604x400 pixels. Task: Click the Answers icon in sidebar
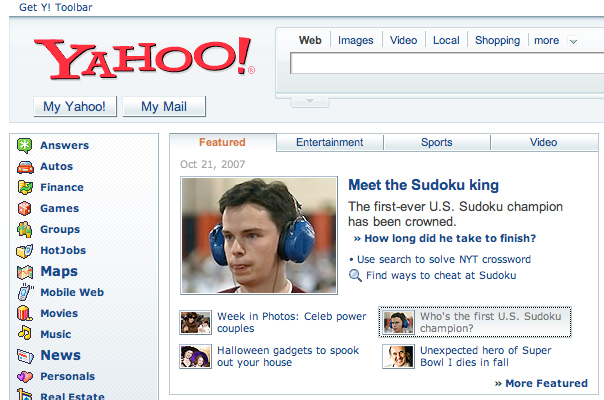(x=25, y=146)
